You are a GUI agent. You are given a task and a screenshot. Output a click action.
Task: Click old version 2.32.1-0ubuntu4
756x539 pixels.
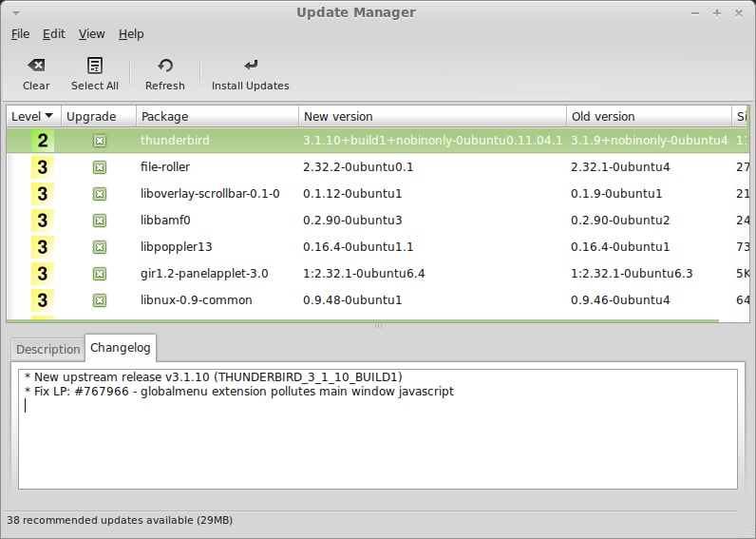pyautogui.click(x=620, y=167)
